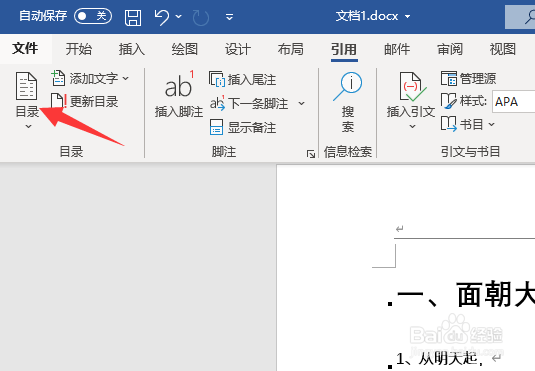The height and width of the screenshot is (371, 535).
Task: Open Customize Quick Access Toolbar dropdown
Action: tap(230, 16)
